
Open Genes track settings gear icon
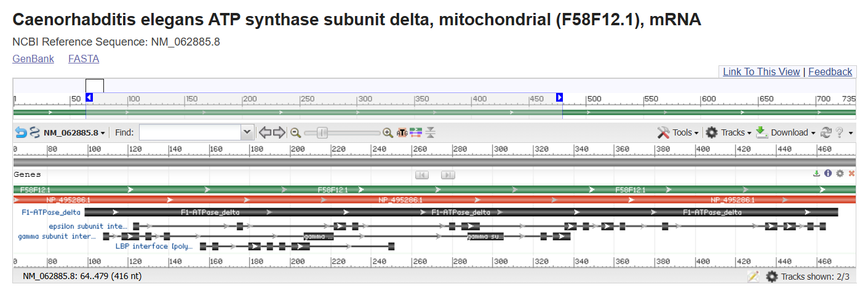[x=840, y=174]
